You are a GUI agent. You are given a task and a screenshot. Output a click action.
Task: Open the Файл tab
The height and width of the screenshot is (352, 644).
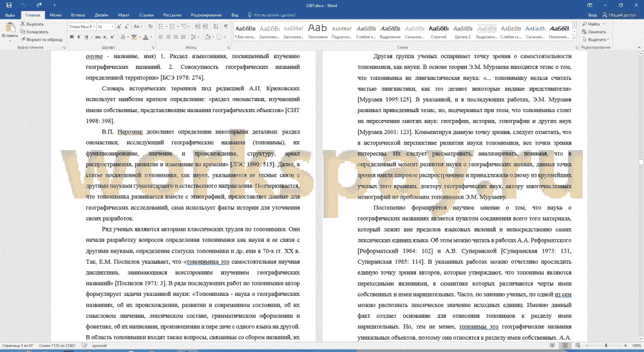coord(10,15)
